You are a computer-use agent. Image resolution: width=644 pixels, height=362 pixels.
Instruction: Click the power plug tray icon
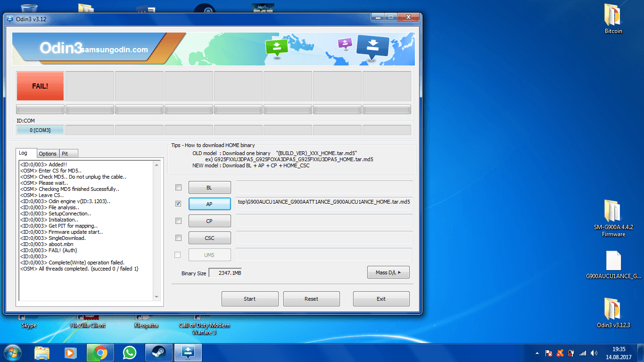(571, 353)
